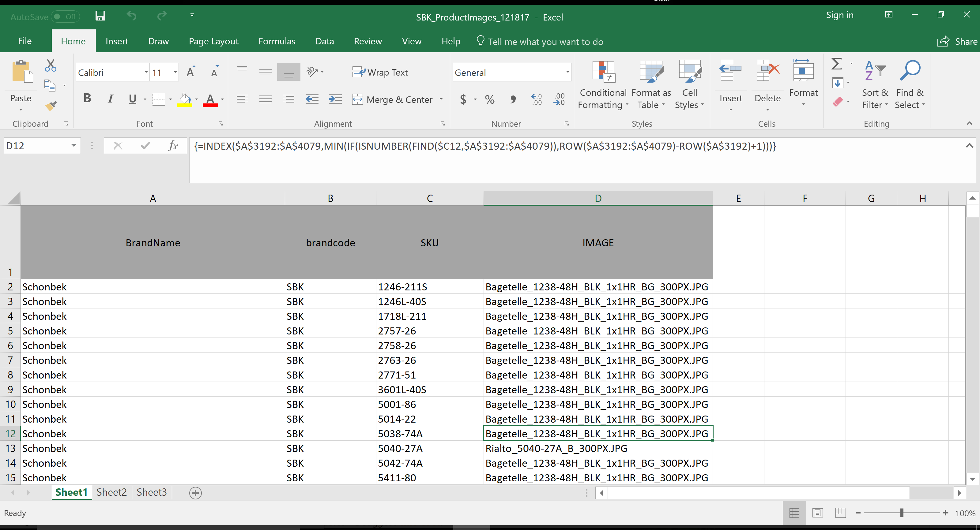Expand the Name Box dropdown arrow
This screenshot has height=530, width=980.
pyautogui.click(x=73, y=146)
